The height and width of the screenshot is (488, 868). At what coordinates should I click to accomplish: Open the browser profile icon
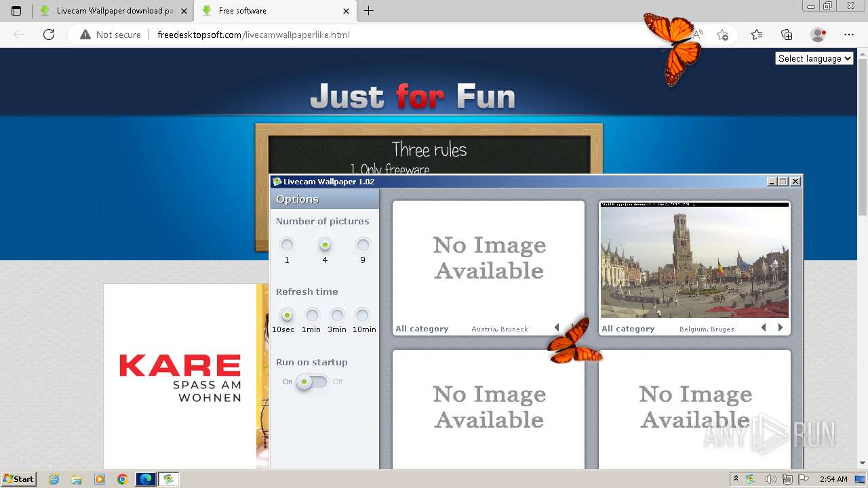tap(818, 35)
